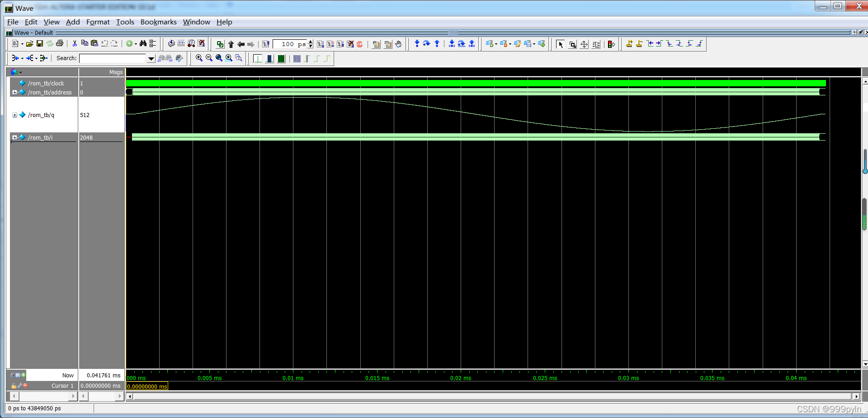Click the Insert Cursor yellow icon
The image size is (868, 418).
tap(629, 44)
